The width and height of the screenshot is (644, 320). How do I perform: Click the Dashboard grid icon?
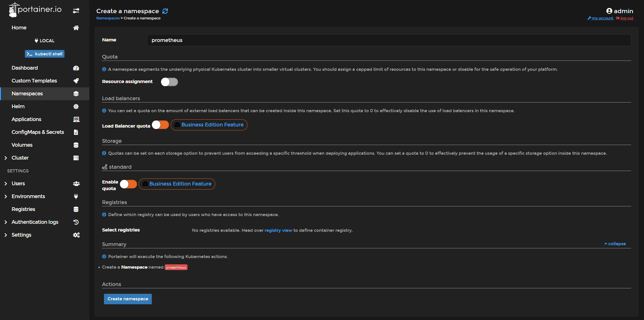(76, 68)
